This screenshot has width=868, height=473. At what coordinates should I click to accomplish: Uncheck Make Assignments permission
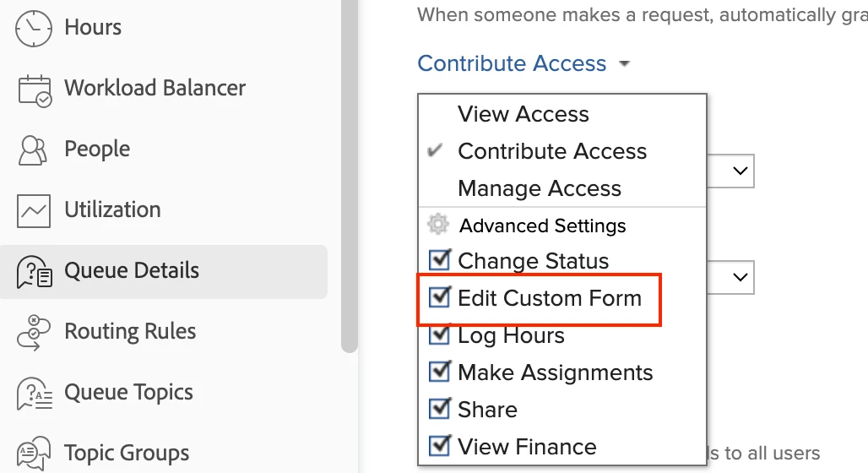click(x=439, y=372)
